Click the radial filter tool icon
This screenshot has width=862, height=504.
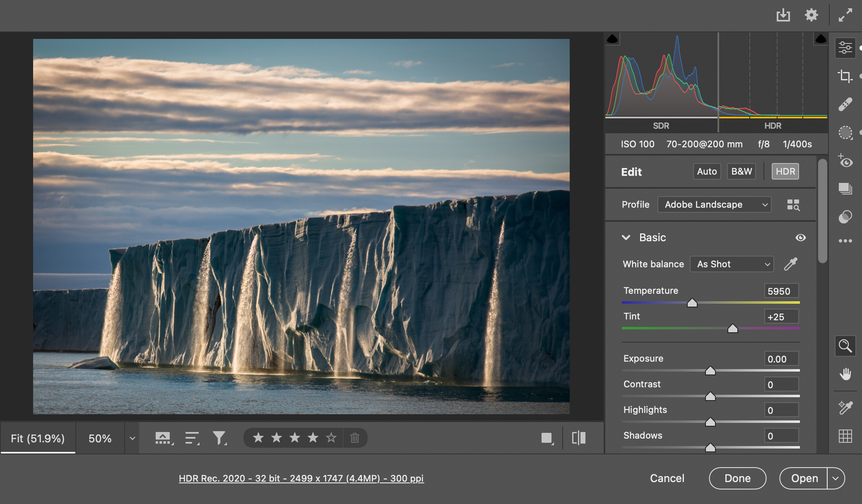[845, 132]
